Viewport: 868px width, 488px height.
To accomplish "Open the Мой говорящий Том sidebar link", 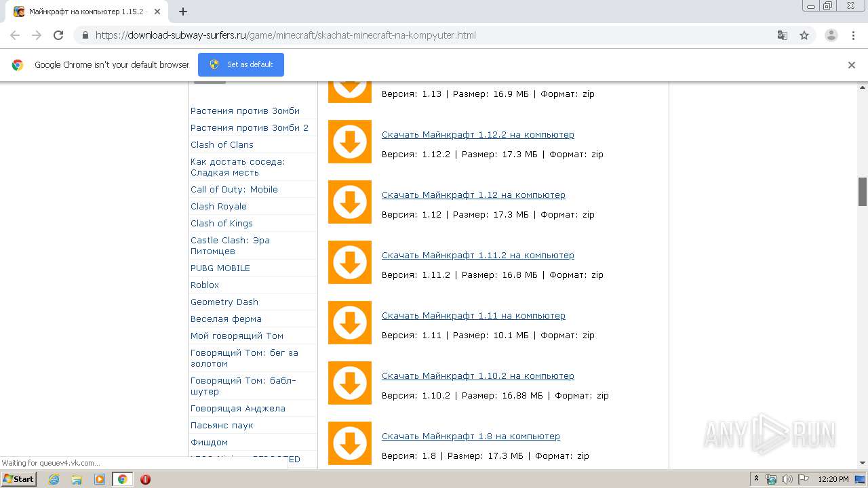I will 237,335.
